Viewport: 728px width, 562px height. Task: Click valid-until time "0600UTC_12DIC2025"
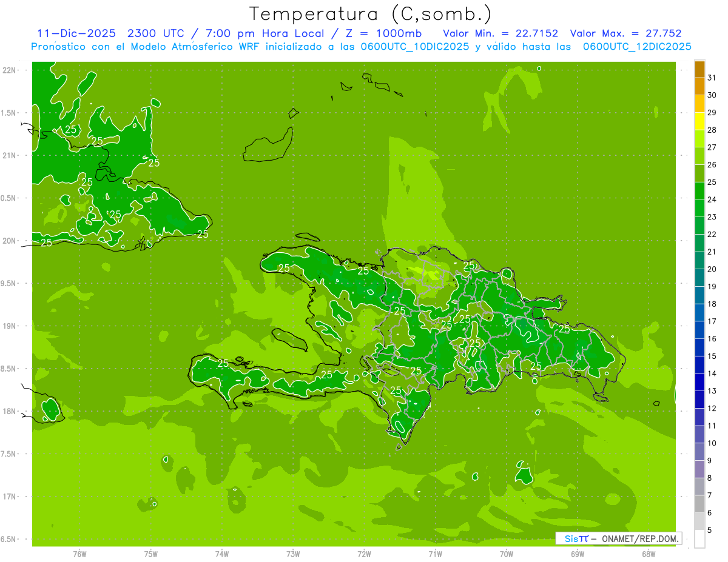[x=637, y=47]
